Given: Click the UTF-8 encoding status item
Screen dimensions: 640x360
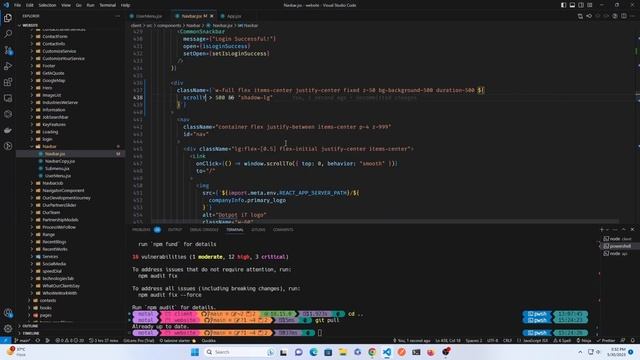Looking at the screenshot, I should pyautogui.click(x=493, y=340).
